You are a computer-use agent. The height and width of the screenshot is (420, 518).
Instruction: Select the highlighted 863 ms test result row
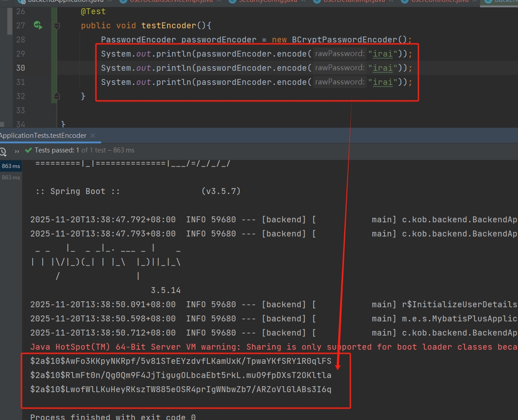click(x=11, y=166)
